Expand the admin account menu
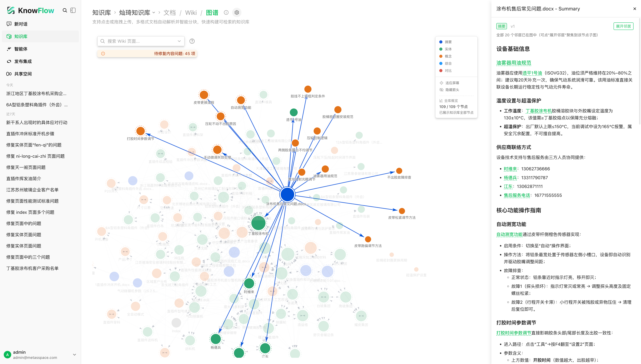Screen dimensions: 641x364 (74, 354)
